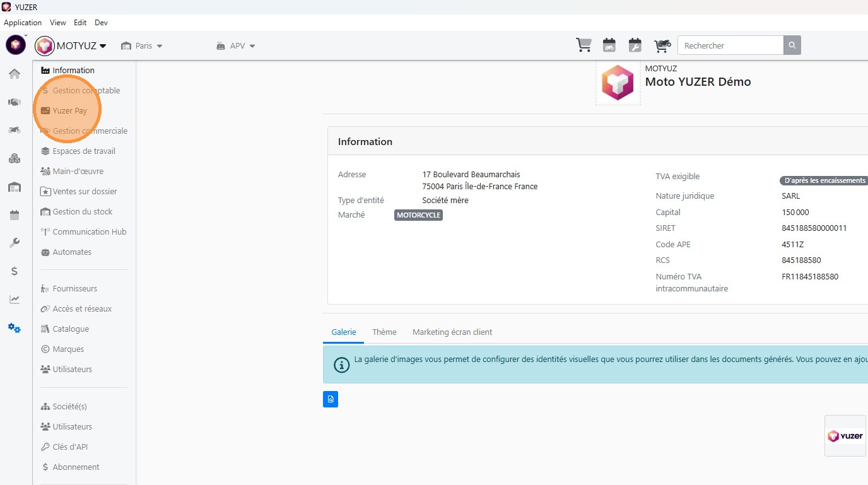The image size is (868, 485).
Task: Open the View menu
Action: [58, 23]
